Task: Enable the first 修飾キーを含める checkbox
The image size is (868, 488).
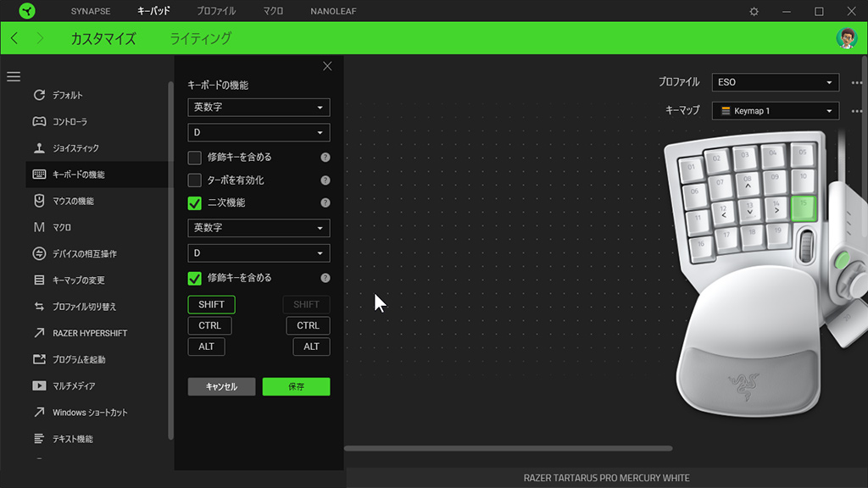Action: (194, 158)
